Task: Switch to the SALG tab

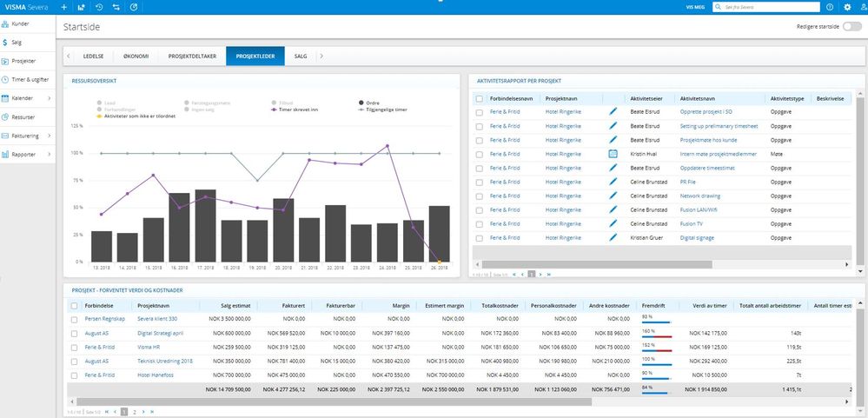Action: (x=301, y=56)
